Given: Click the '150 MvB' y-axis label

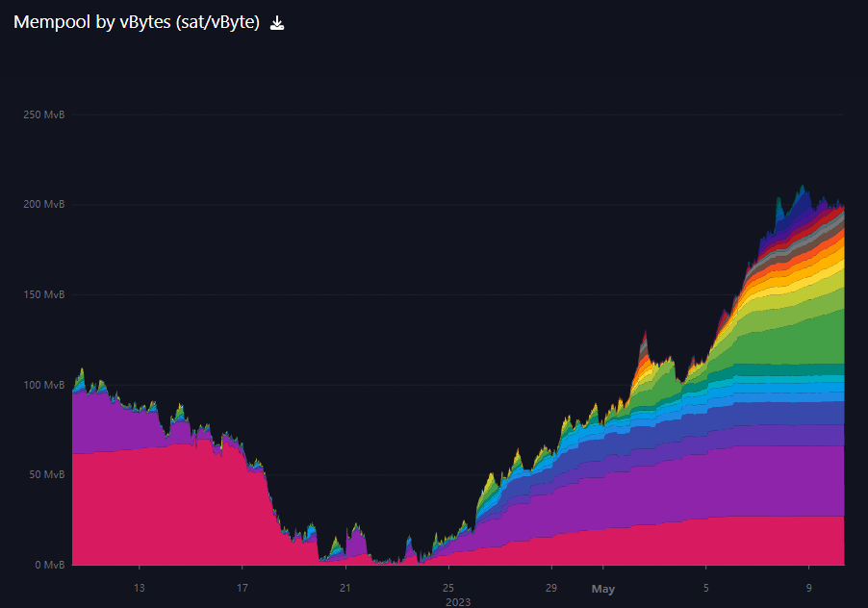Looking at the screenshot, I should (x=43, y=294).
